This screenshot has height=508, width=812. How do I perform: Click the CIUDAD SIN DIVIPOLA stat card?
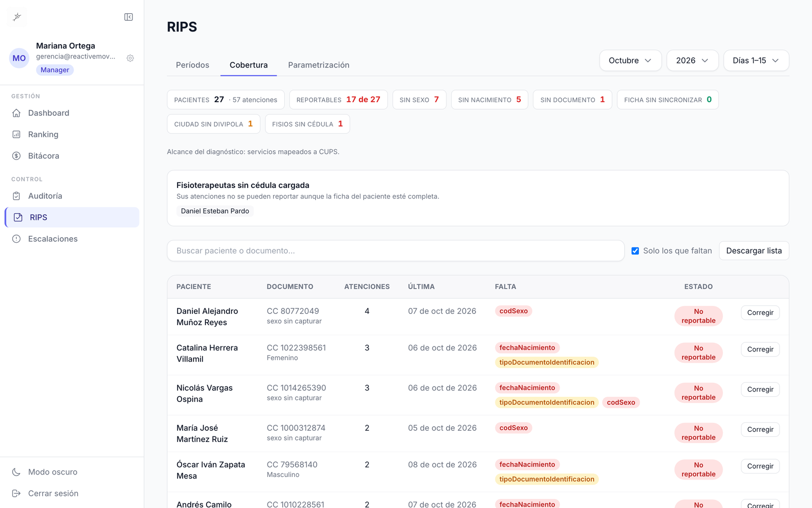[x=214, y=124]
